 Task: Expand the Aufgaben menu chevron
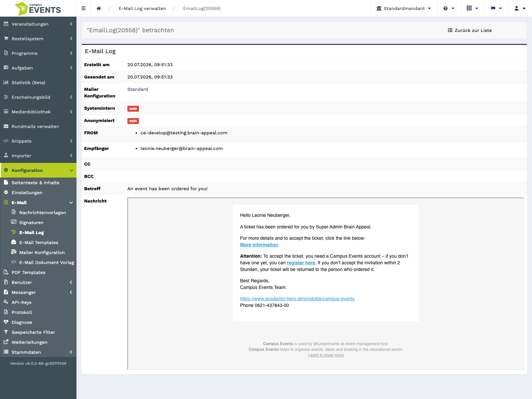71,68
